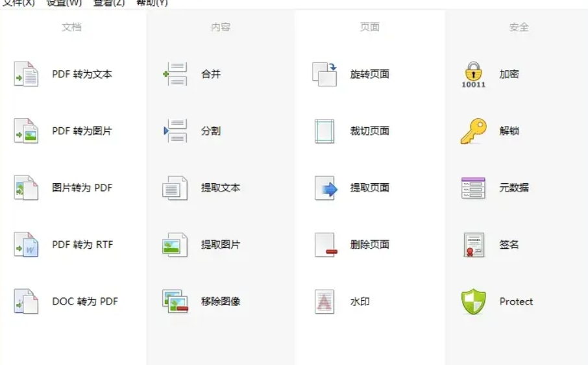Click the "安全" column header
588x365 pixels.
(519, 27)
